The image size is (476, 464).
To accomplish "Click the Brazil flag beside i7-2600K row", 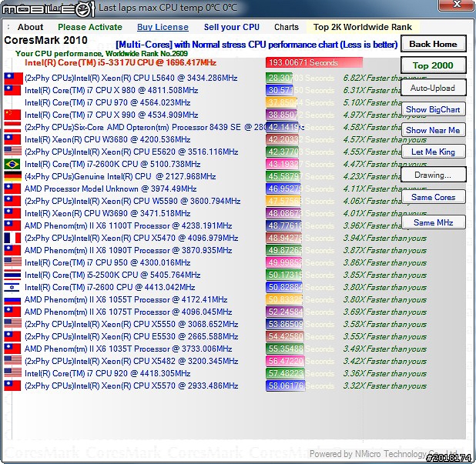I will [12, 164].
